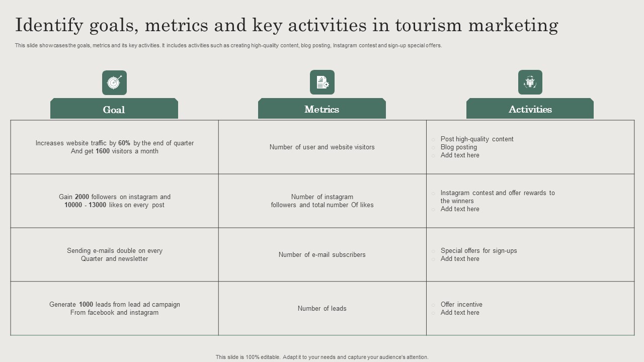Select 'Sending e-mails double on every Quarter' cell
Image resolution: width=644 pixels, height=362 pixels.
[x=115, y=255]
